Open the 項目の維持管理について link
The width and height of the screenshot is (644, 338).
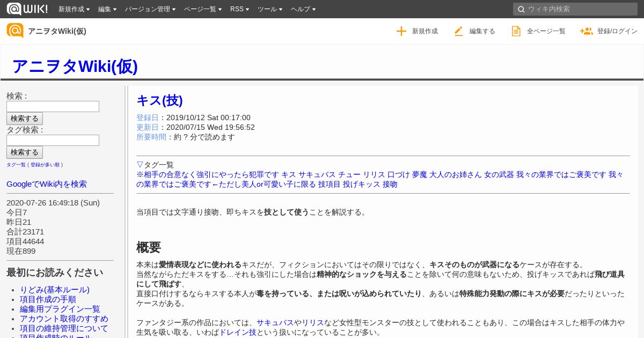coord(64,328)
